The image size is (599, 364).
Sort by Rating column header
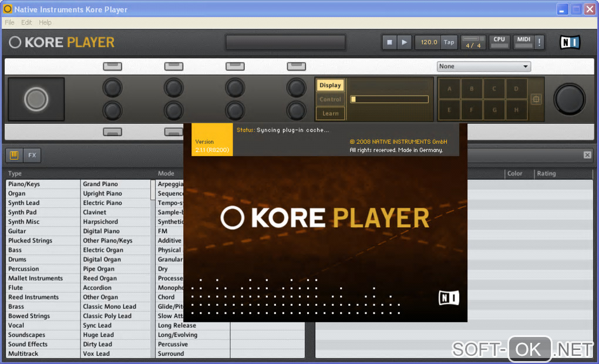pyautogui.click(x=546, y=173)
